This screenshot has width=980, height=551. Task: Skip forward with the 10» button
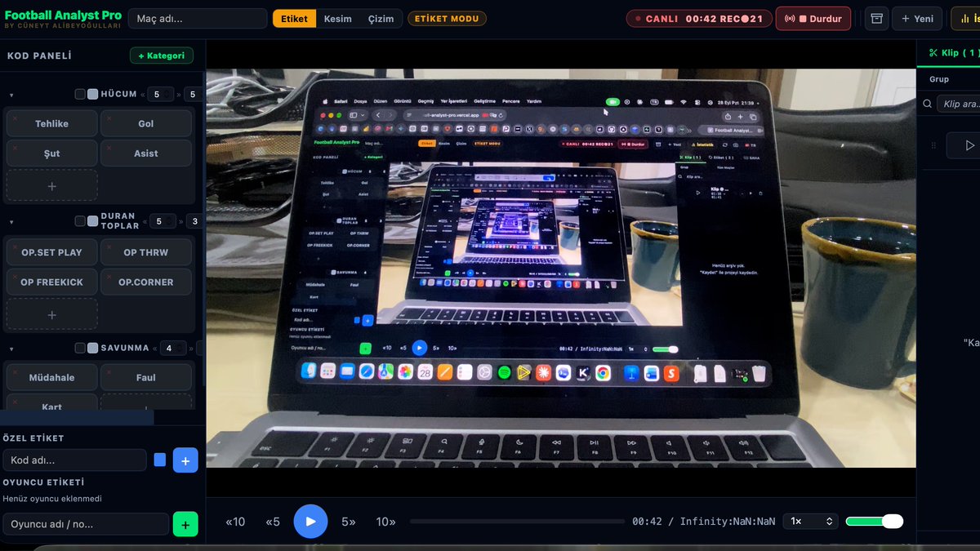pyautogui.click(x=386, y=522)
